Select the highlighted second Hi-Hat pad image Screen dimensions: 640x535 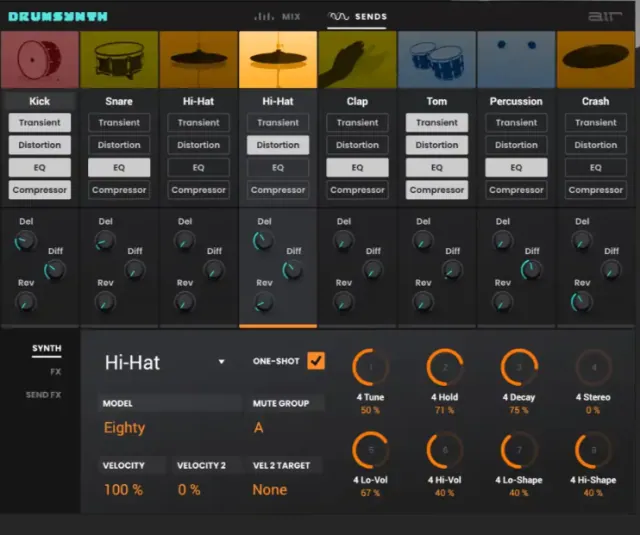tap(278, 60)
